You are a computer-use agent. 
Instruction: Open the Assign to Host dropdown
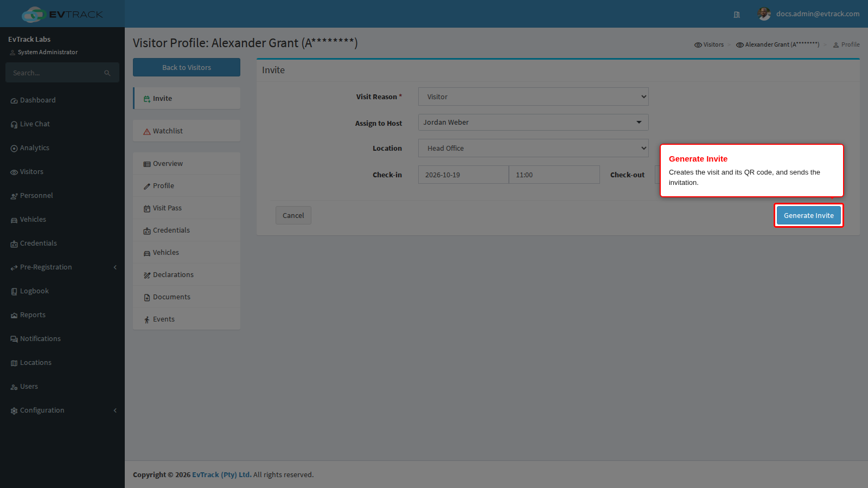533,122
